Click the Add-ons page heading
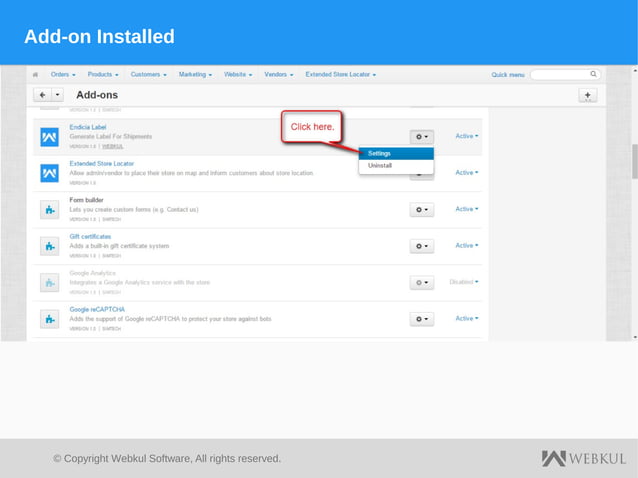Viewport: 638px width, 478px height. (x=97, y=95)
